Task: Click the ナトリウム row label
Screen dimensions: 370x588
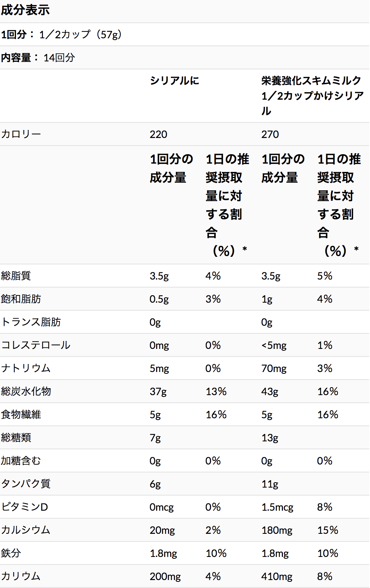Action: tap(26, 368)
